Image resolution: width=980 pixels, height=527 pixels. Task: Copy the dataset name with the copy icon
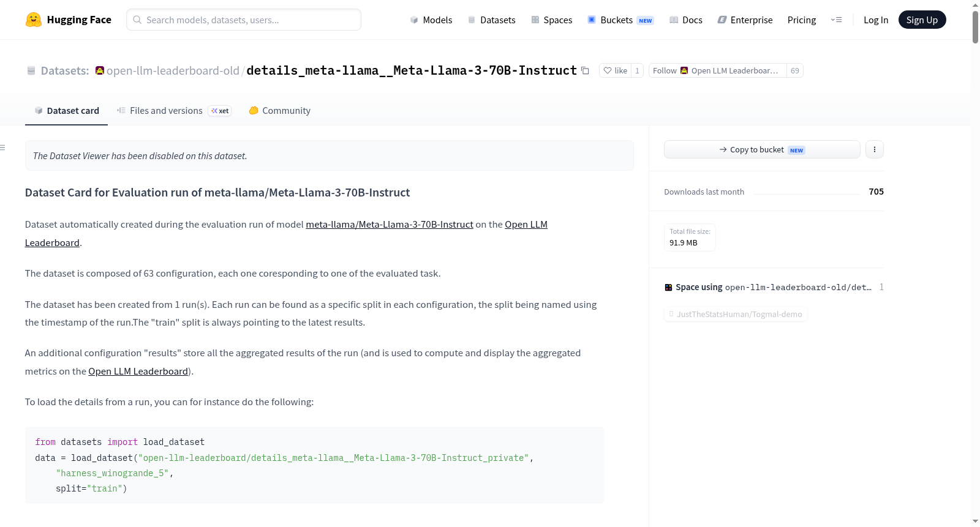pos(585,71)
